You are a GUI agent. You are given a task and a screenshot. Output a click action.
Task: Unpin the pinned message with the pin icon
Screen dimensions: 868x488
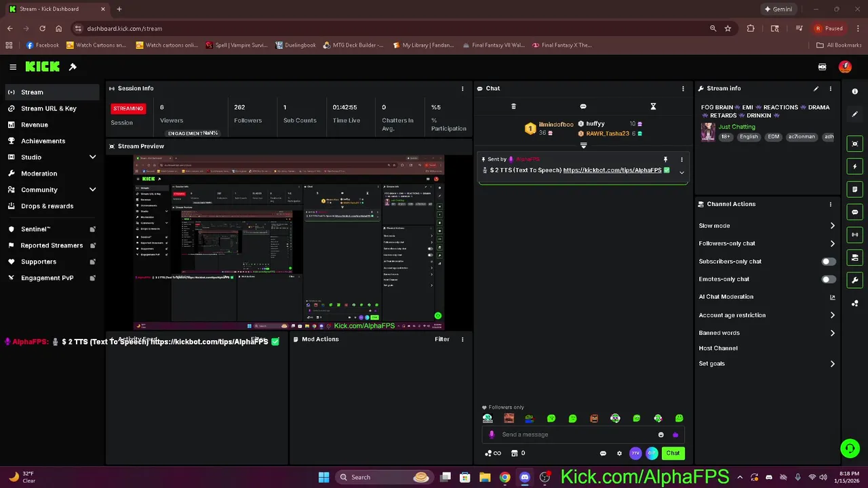click(665, 159)
